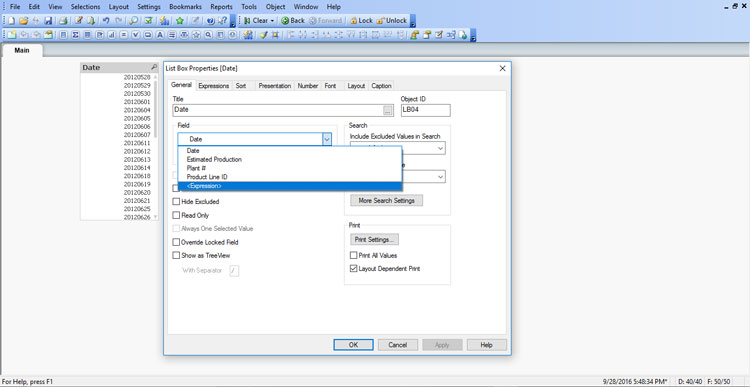Open Include Excluded Values in Search dropdown
This screenshot has width=750, height=387.
click(440, 149)
